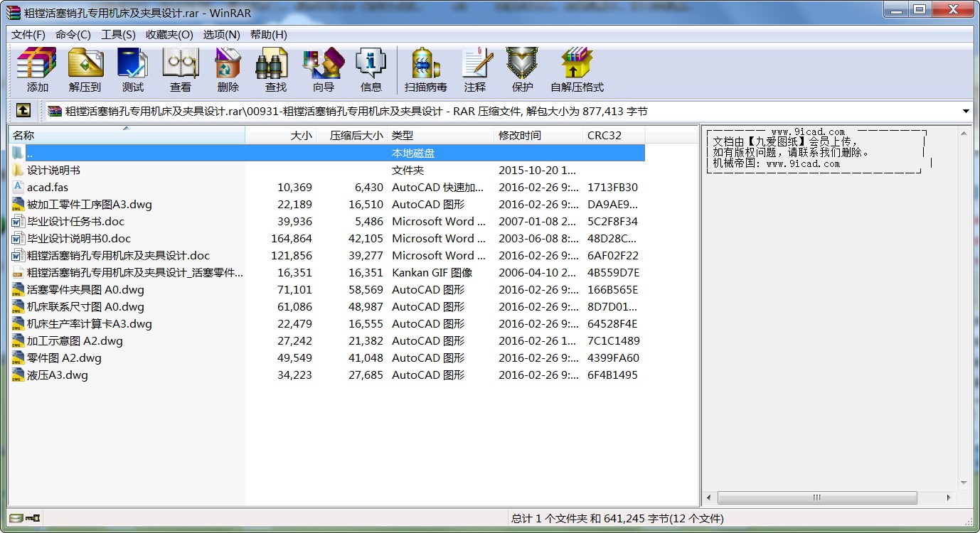Image resolution: width=980 pixels, height=533 pixels.
Task: Click the Add (添加) toolbar icon
Action: pos(37,70)
